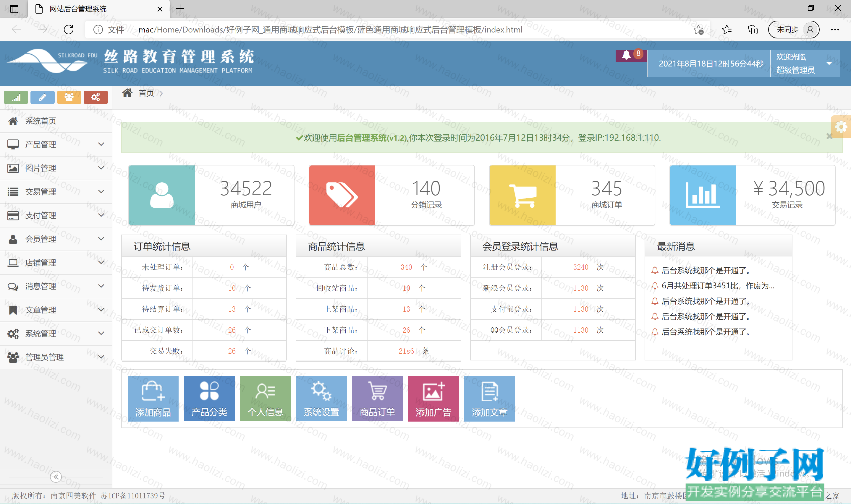This screenshot has height=504, width=851.
Task: Open the 6月共处理订单3451比 news item
Action: (x=718, y=286)
